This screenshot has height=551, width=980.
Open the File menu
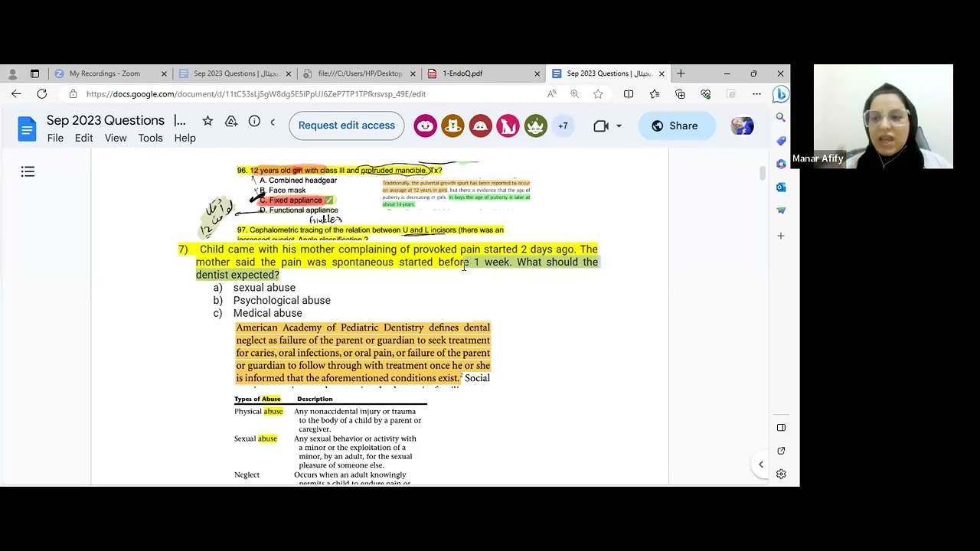55,138
